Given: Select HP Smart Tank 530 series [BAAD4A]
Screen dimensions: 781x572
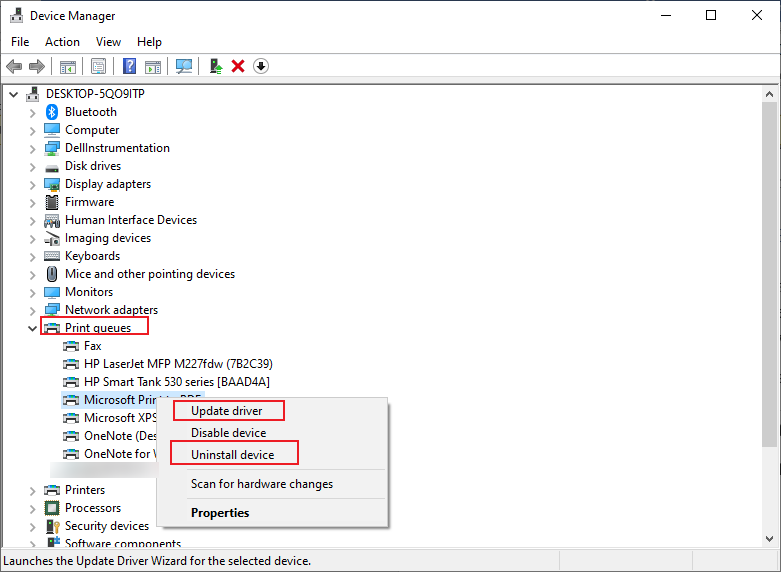Looking at the screenshot, I should coord(177,382).
